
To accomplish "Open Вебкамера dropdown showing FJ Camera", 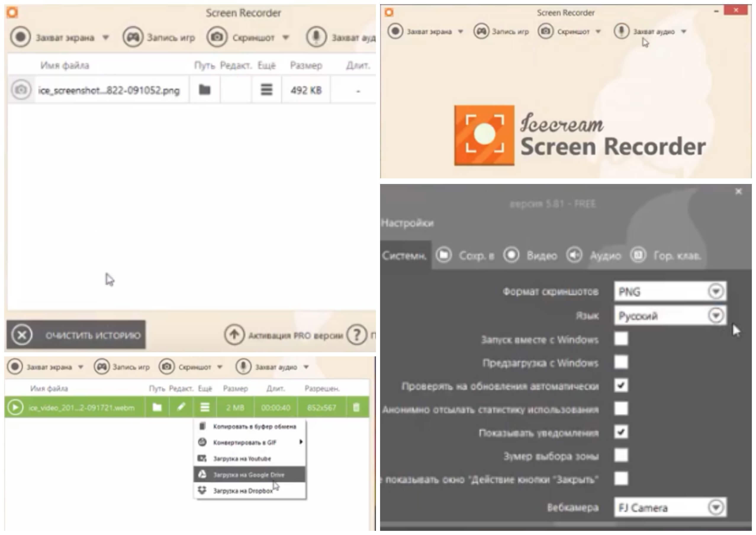I will pos(670,507).
